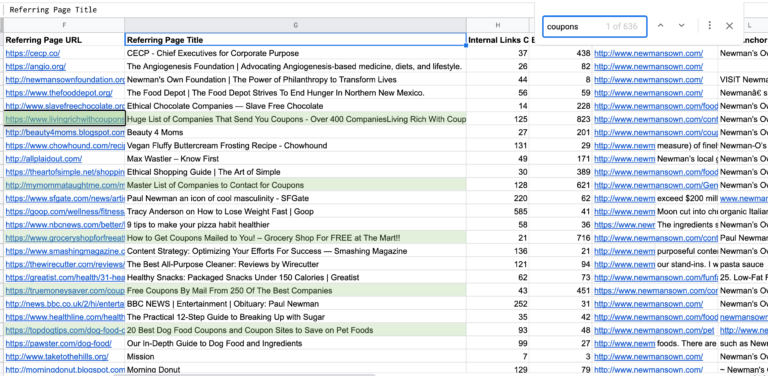This screenshot has width=768, height=376.
Task: Select 'Ethical Chocolate Companies' title cell
Action: click(295, 106)
